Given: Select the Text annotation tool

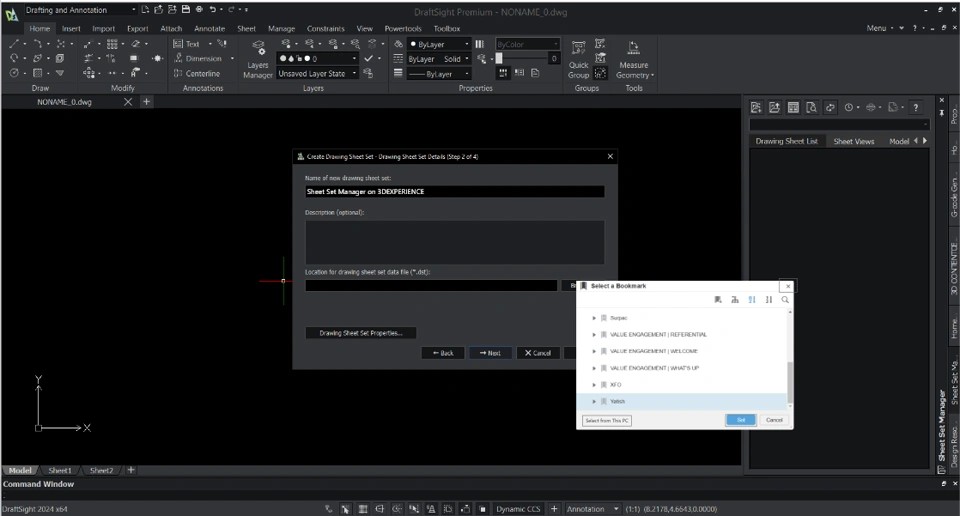Looking at the screenshot, I should click(x=187, y=44).
